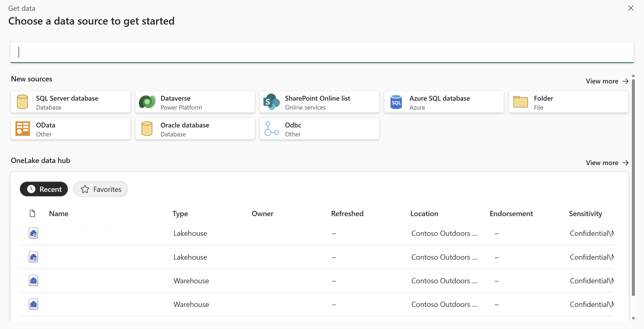Select the Folder source card
644x329 pixels.
coord(569,102)
